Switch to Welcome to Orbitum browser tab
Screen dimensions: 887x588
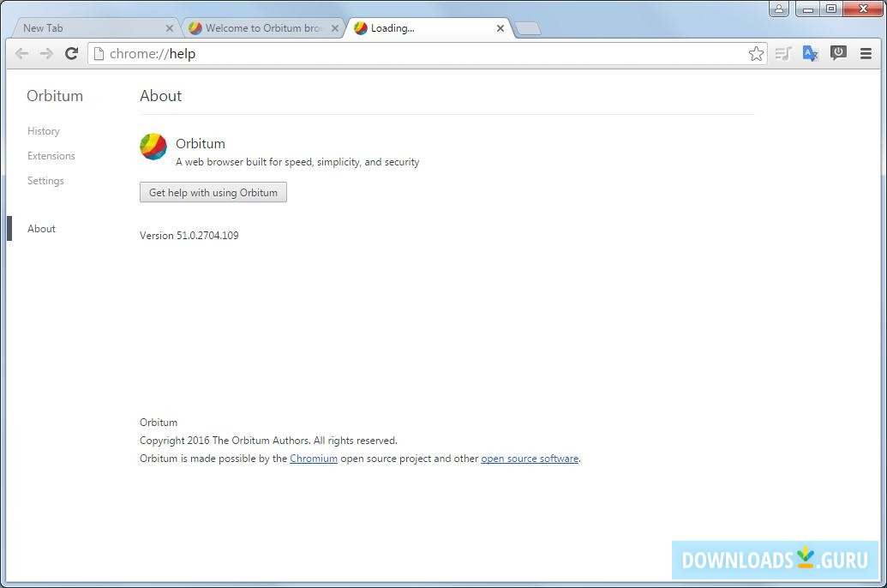(x=263, y=28)
